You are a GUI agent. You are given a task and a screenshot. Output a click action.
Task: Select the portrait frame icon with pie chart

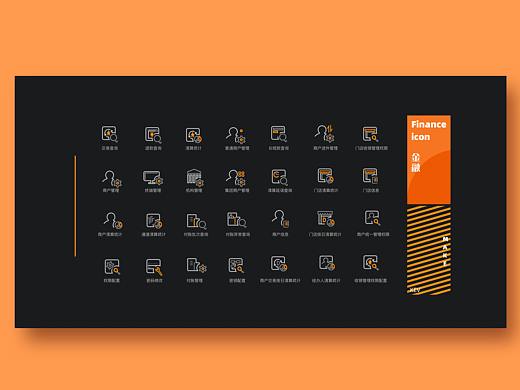tap(326, 263)
